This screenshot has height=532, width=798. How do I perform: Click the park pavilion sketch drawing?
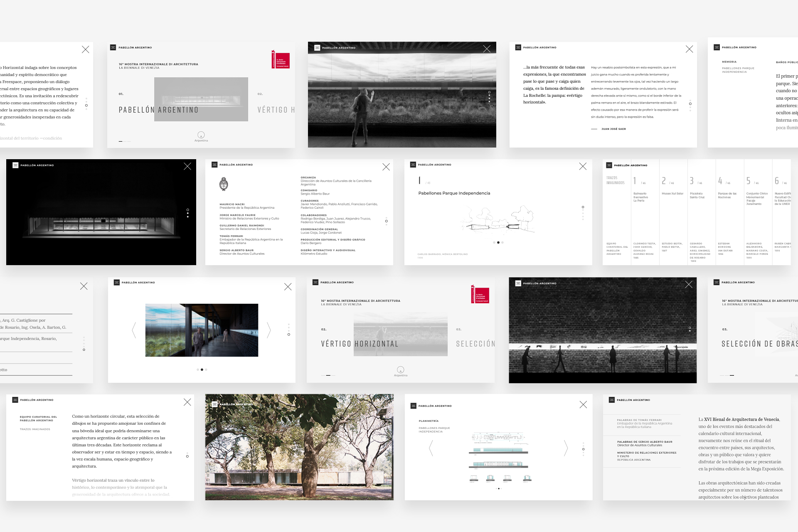pos(499,219)
